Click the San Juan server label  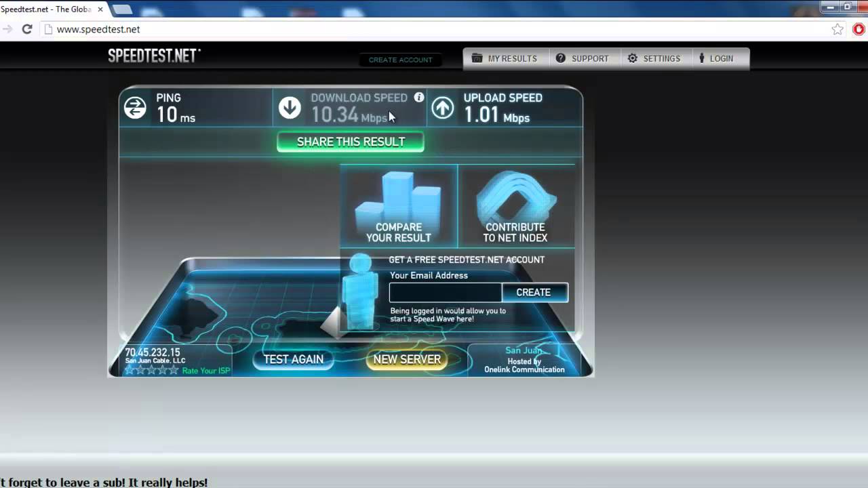click(x=524, y=350)
